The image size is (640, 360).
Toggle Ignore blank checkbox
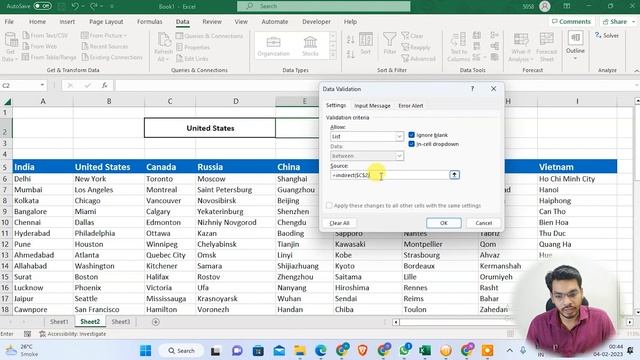[411, 135]
